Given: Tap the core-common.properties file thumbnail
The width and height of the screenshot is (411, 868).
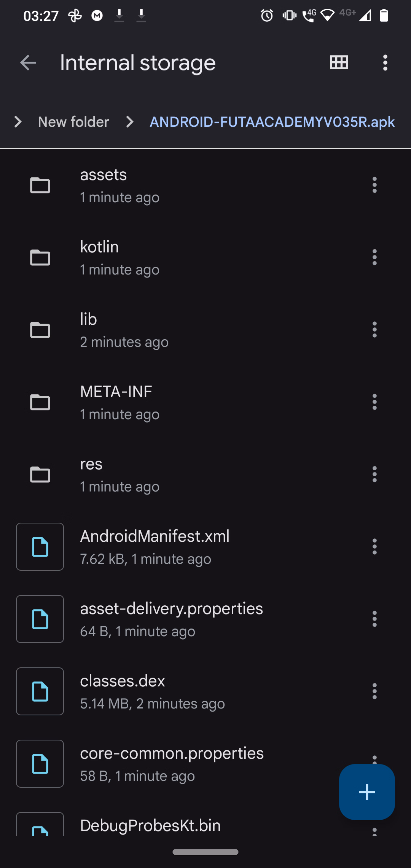Looking at the screenshot, I should point(40,764).
